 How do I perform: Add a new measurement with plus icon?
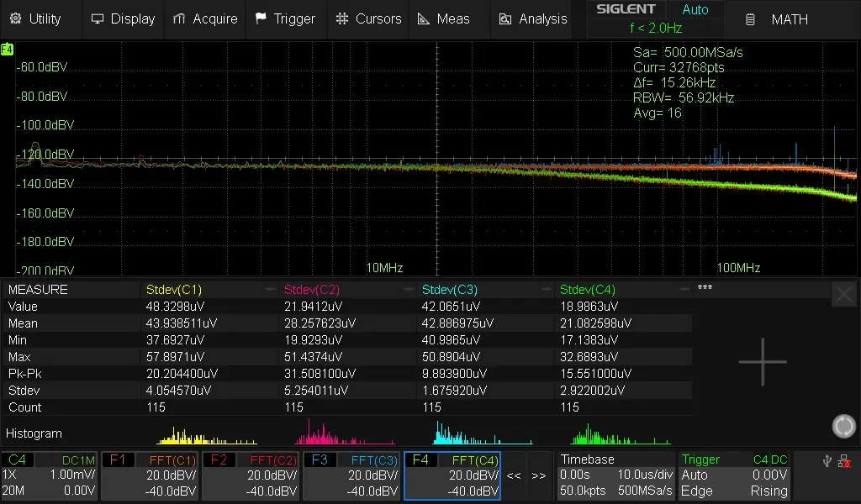click(x=763, y=362)
